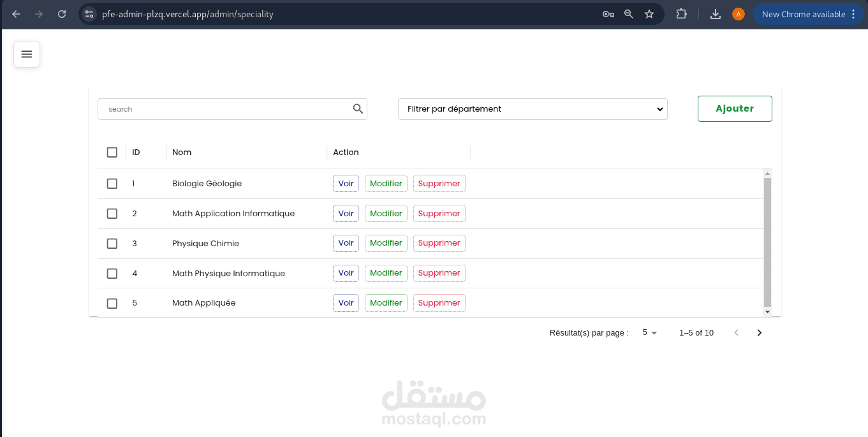Screen dimensions: 868x437
Task: Click the browser address bar URL
Action: 188,14
